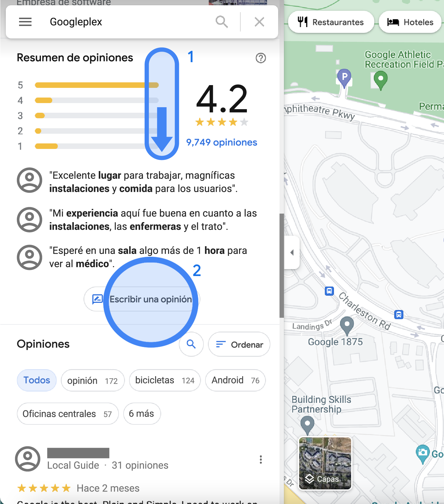Click the Google 1875 map pin

tap(347, 326)
